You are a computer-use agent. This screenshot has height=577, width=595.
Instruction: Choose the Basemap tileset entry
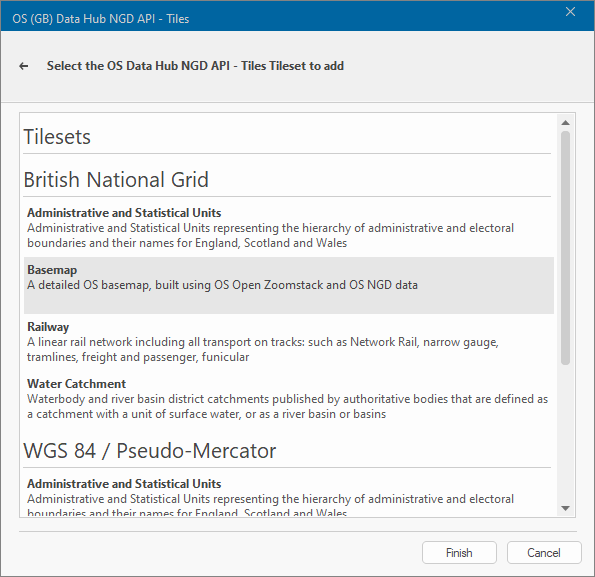[289, 285]
